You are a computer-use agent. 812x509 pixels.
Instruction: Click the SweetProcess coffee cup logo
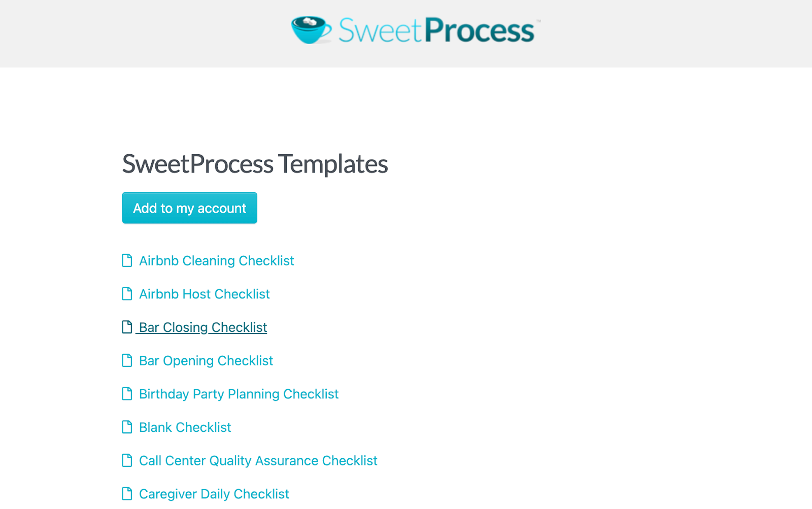310,29
